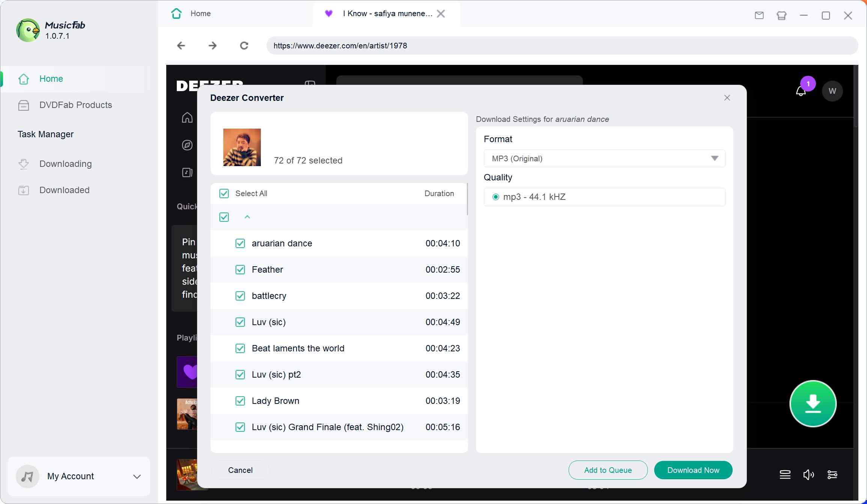Viewport: 867px width, 504px height.
Task: Uncheck the aruarian dance track
Action: click(240, 243)
